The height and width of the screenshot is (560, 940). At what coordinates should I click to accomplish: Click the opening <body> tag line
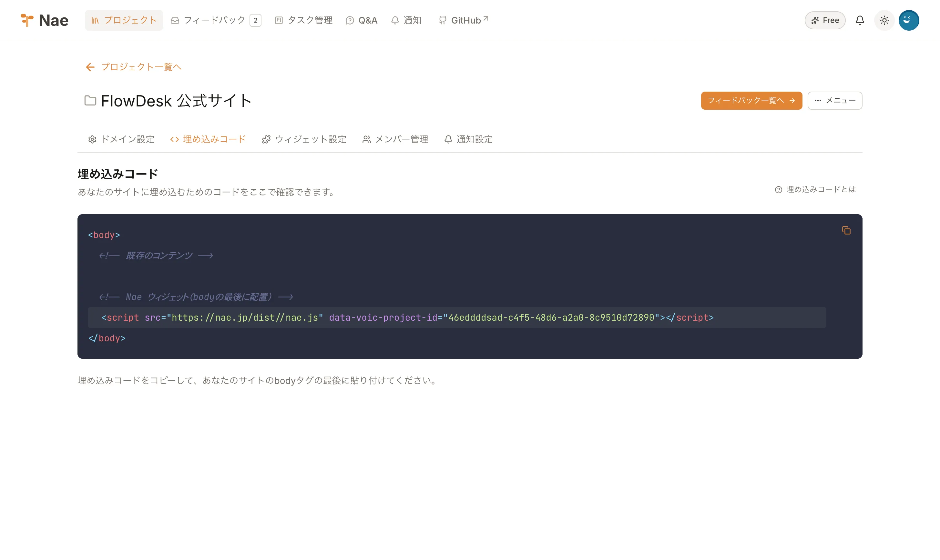coord(104,235)
